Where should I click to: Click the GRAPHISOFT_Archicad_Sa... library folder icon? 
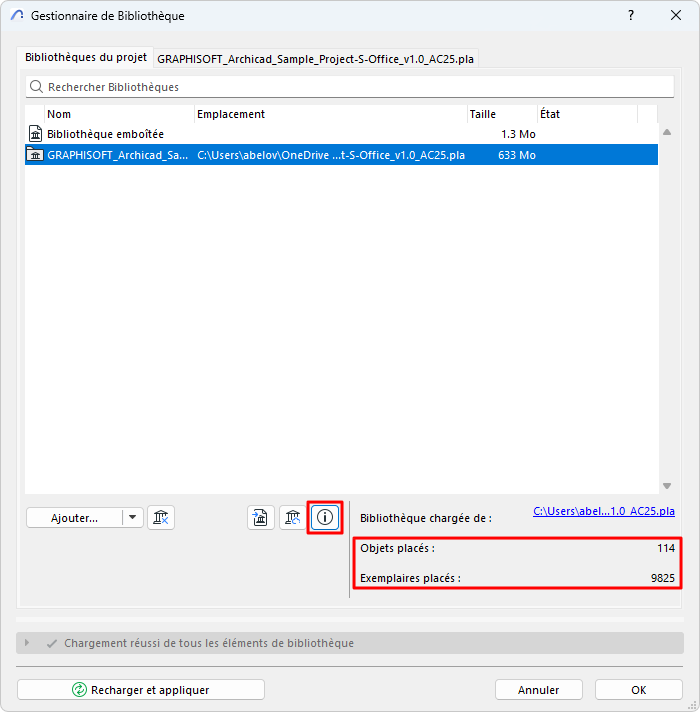pyautogui.click(x=35, y=154)
